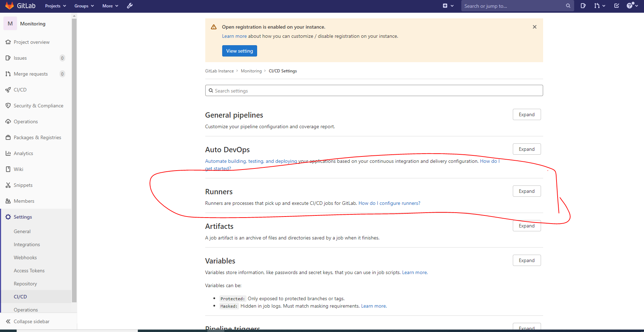Open Learn more about masking requirements
Screen dimensions: 644x332
pyautogui.click(x=374, y=306)
